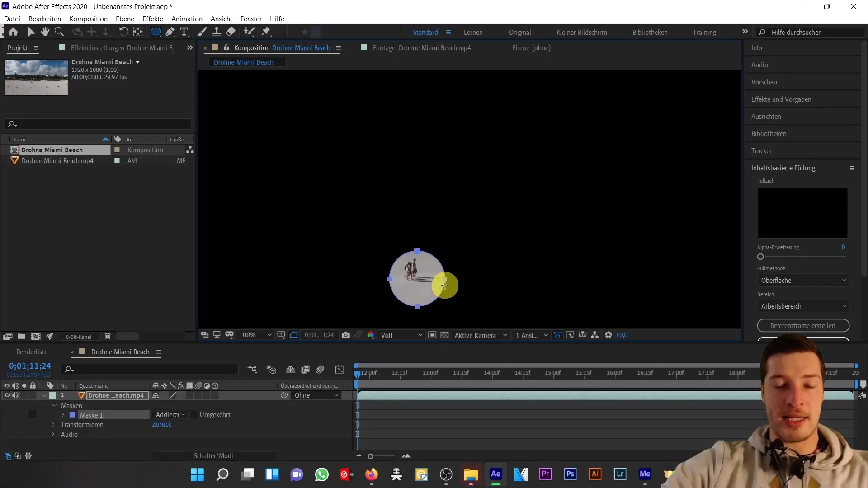The width and height of the screenshot is (868, 488).
Task: Open Aktive Kamera view dropdown
Action: [x=481, y=335]
